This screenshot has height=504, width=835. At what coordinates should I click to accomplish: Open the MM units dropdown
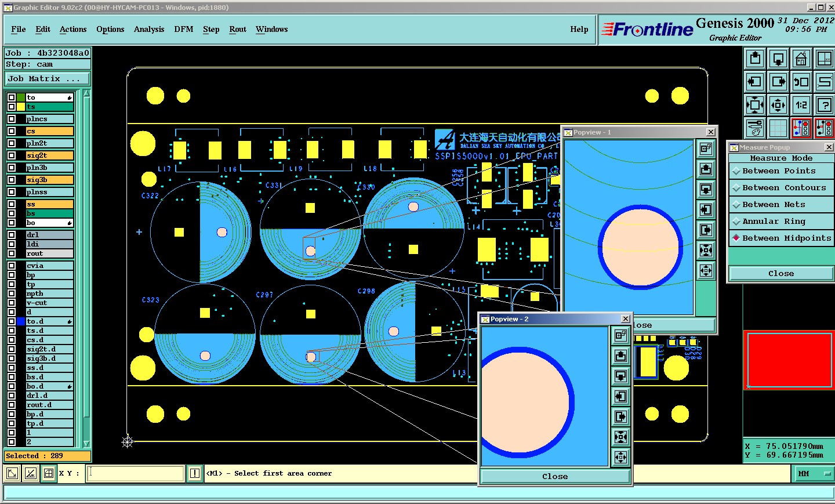813,474
